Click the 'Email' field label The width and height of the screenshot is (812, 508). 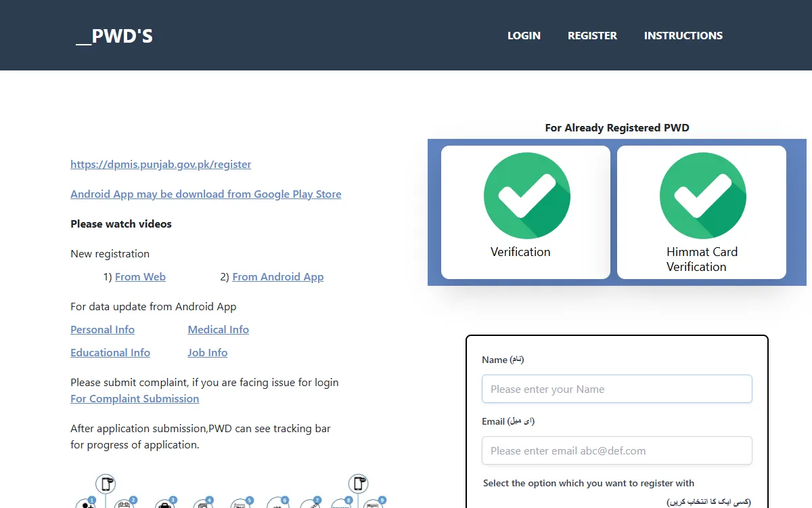pyautogui.click(x=508, y=421)
